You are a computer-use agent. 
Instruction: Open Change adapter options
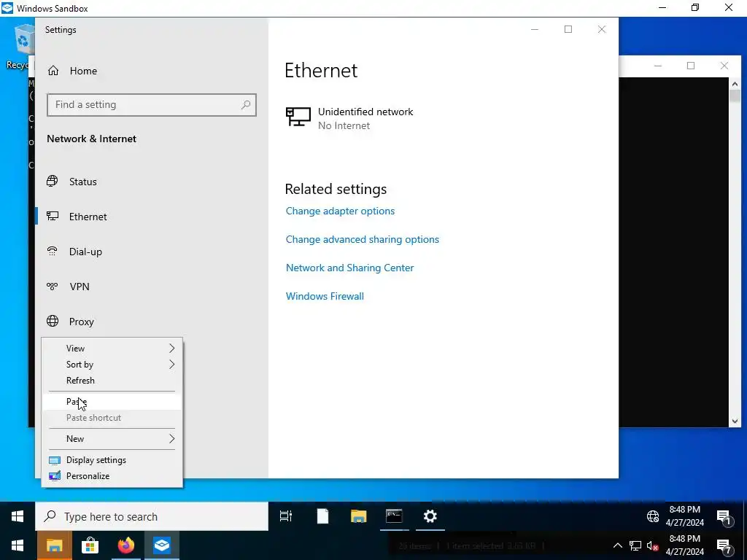(340, 211)
